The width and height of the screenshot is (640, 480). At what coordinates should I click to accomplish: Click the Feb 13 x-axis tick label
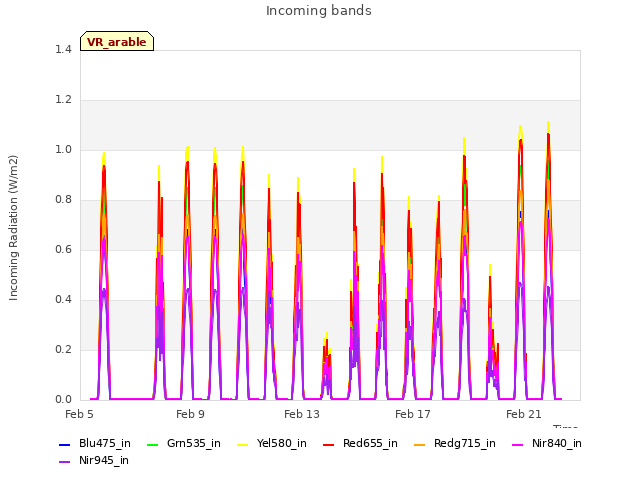[x=302, y=414]
